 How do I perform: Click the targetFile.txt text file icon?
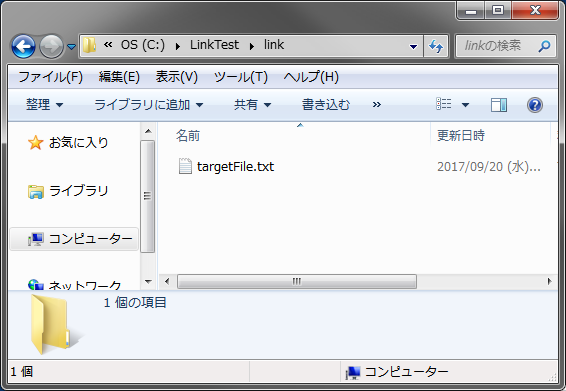point(185,166)
